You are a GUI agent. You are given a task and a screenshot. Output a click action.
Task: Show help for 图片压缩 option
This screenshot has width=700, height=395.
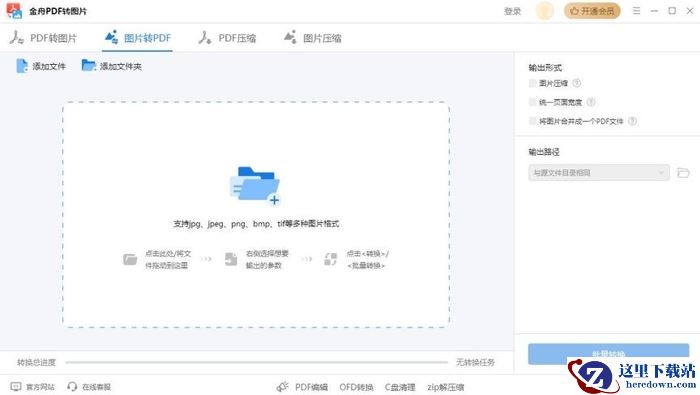tap(576, 83)
